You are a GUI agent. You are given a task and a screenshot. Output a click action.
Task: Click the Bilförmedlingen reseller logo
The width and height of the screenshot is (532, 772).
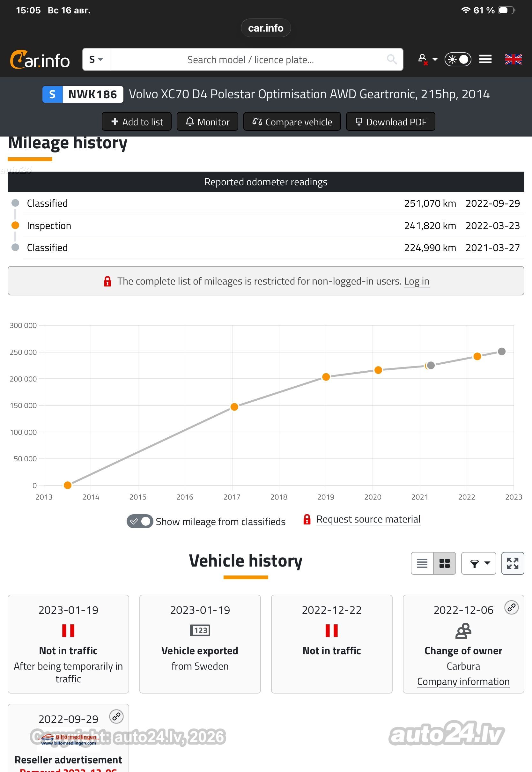point(69,740)
